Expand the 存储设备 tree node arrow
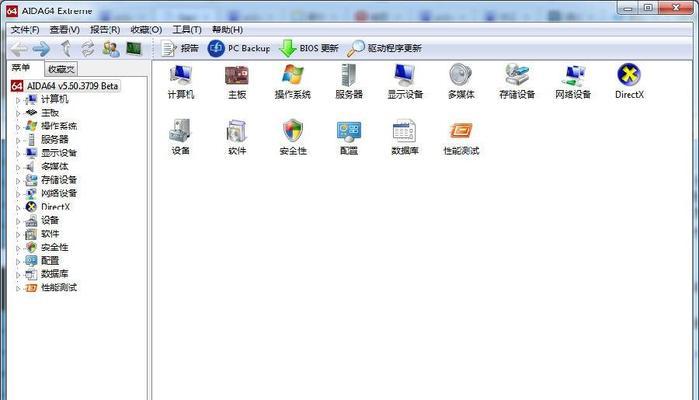This screenshot has height=400, width=699. pos(18,181)
